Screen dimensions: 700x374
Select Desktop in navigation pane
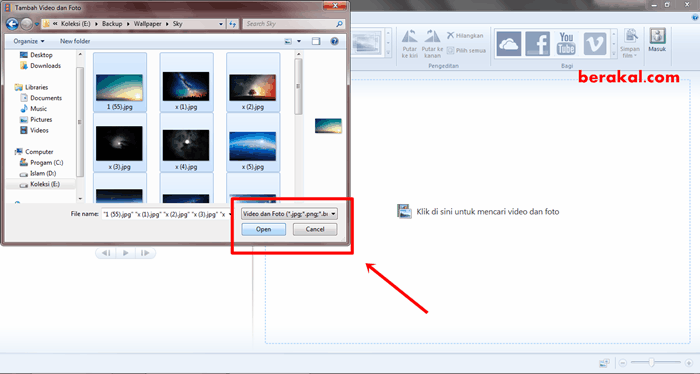click(37, 55)
